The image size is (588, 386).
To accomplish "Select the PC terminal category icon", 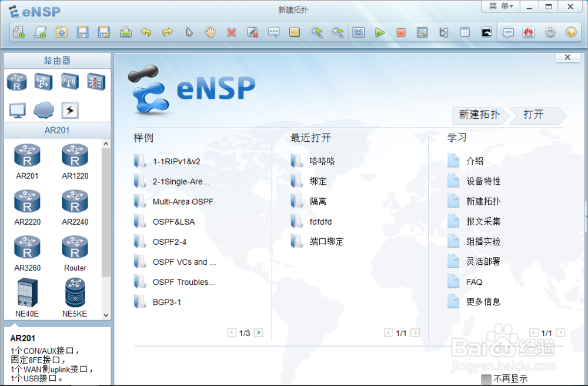I will pyautogui.click(x=17, y=110).
